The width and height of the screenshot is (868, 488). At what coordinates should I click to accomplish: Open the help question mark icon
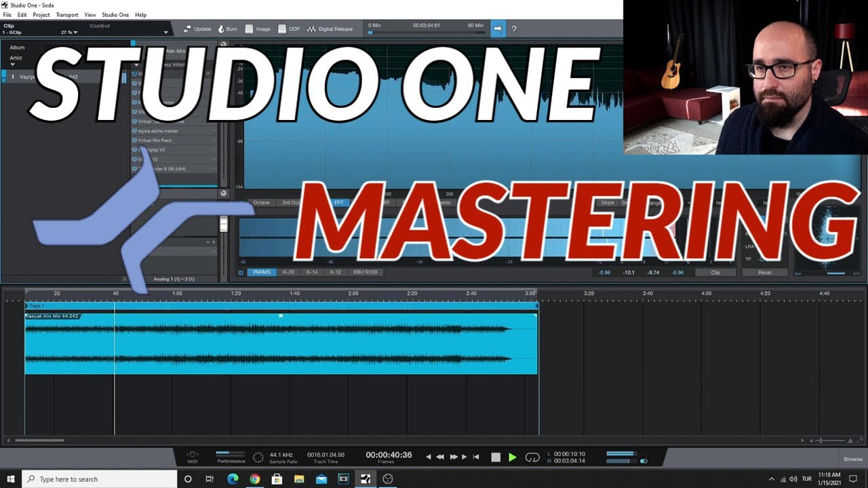click(x=514, y=29)
